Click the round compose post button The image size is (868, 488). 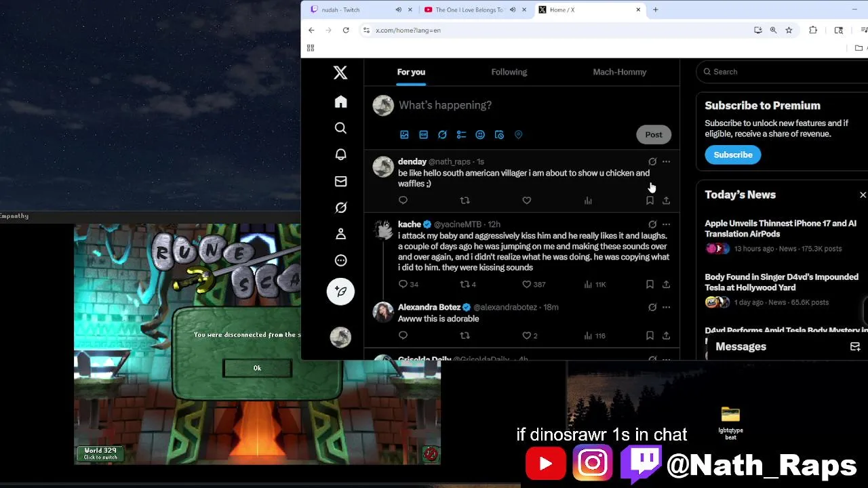point(340,291)
